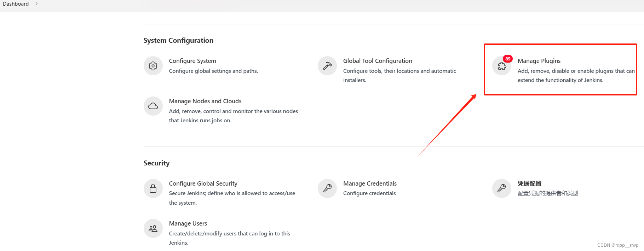Click the Manage Users people icon
Viewport: 644px width, 251px height.
point(153,228)
